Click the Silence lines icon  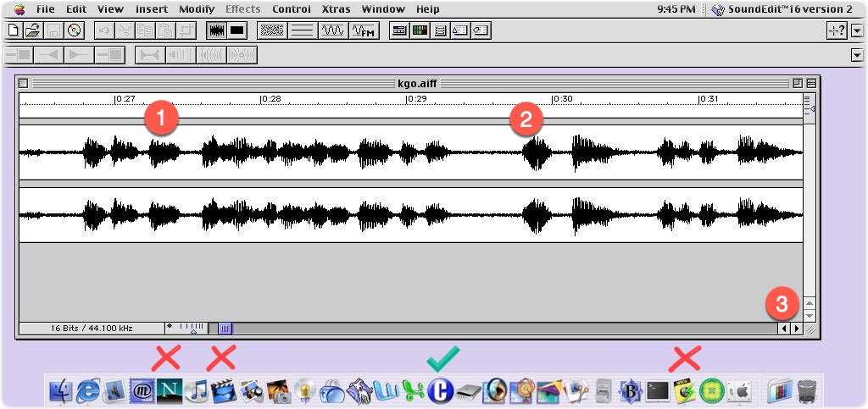[x=303, y=30]
